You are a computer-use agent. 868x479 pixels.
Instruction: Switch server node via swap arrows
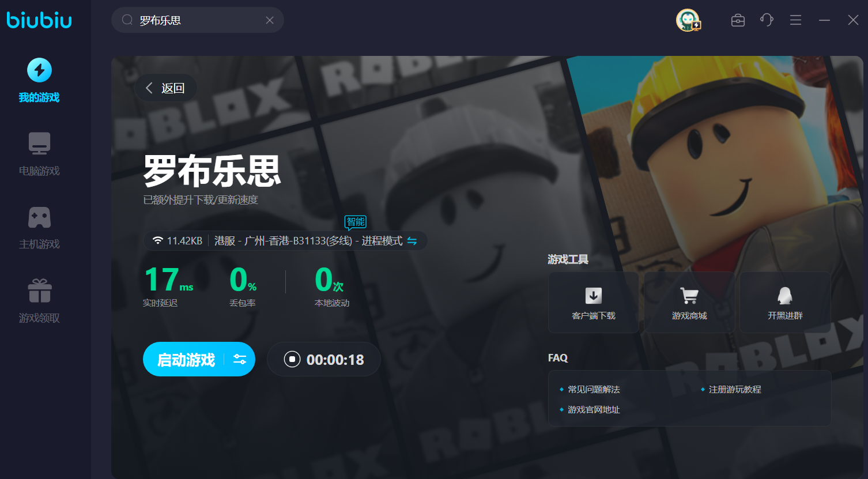click(x=412, y=241)
